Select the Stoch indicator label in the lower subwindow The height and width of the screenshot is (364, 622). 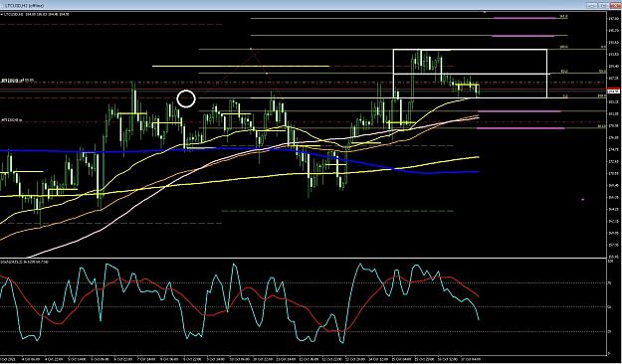pos(25,263)
